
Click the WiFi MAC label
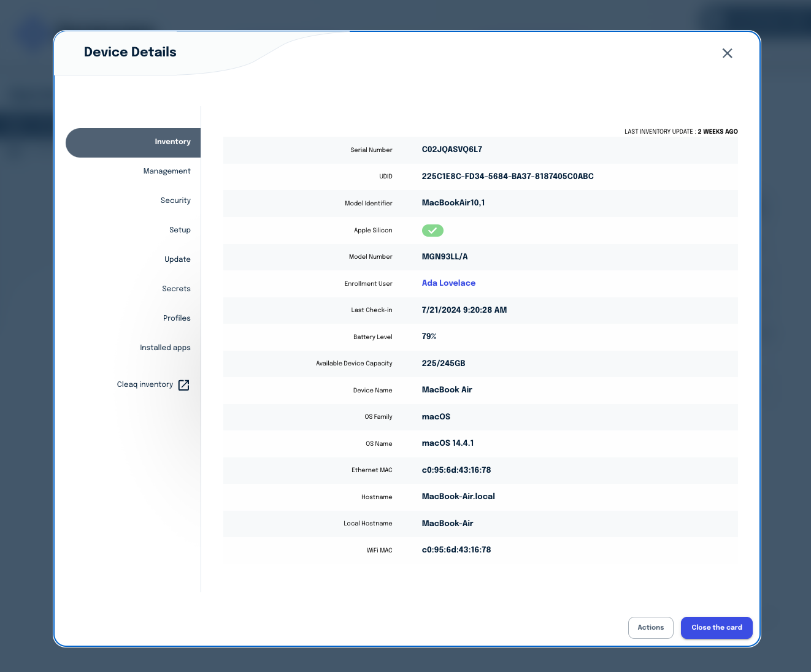coord(379,551)
